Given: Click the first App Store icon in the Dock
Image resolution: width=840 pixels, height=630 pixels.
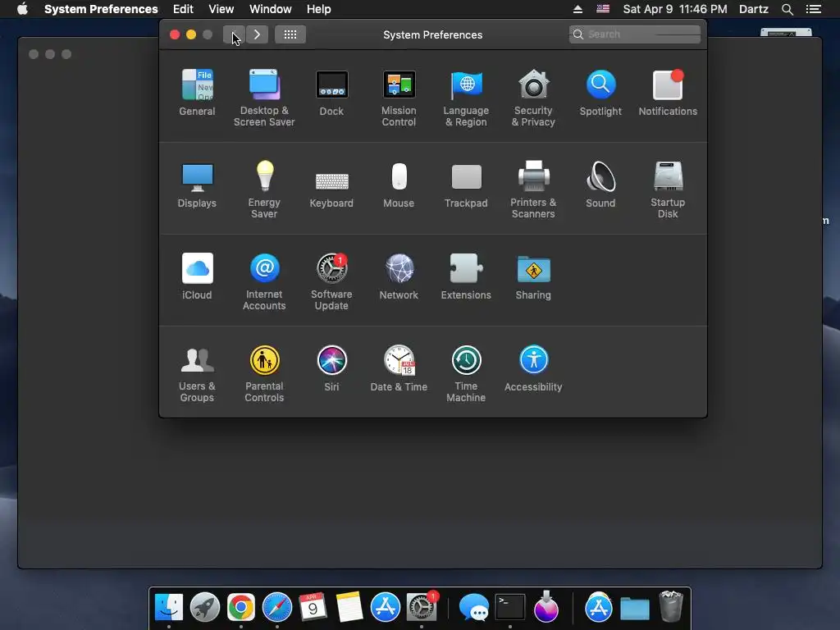Looking at the screenshot, I should click(x=386, y=607).
